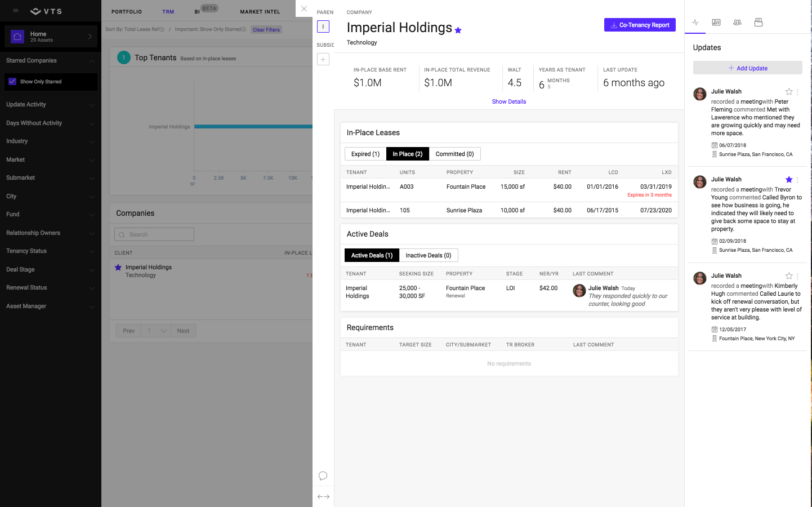Screen dimensions: 812x507
Task: Open the Home assets switcher chevron
Action: tap(90, 37)
